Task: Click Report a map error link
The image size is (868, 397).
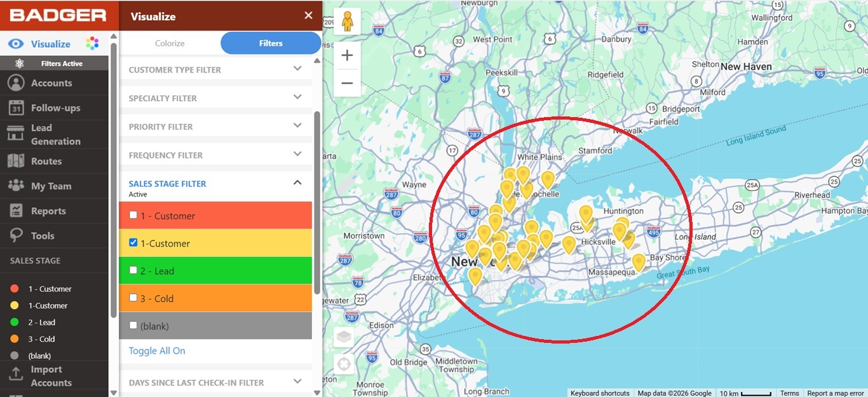Action: [836, 393]
